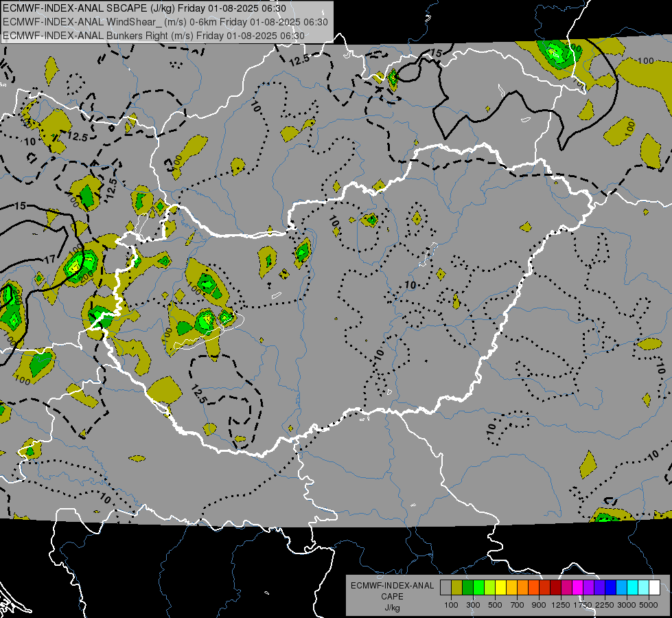Click the SBCAPE Friday 01-08-2025 title line
The height and width of the screenshot is (618, 672).
pyautogui.click(x=144, y=8)
